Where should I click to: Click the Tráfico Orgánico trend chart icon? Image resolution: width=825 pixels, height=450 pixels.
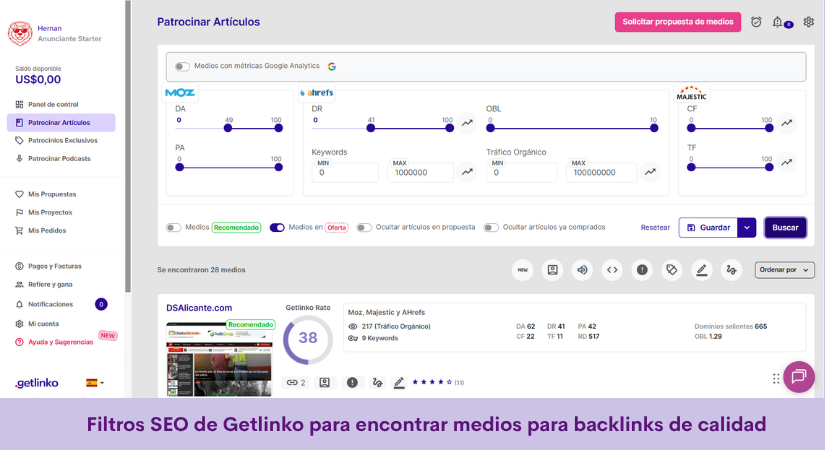point(650,172)
